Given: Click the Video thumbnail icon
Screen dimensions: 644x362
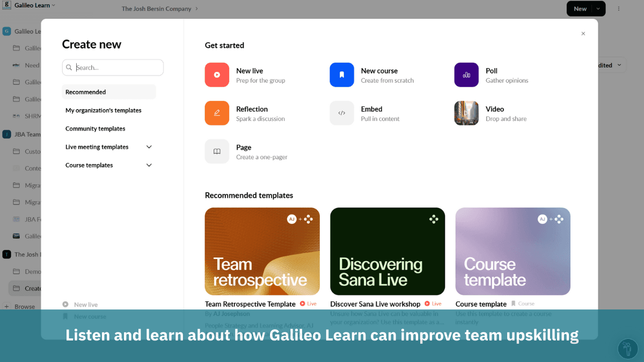Looking at the screenshot, I should pos(466,113).
